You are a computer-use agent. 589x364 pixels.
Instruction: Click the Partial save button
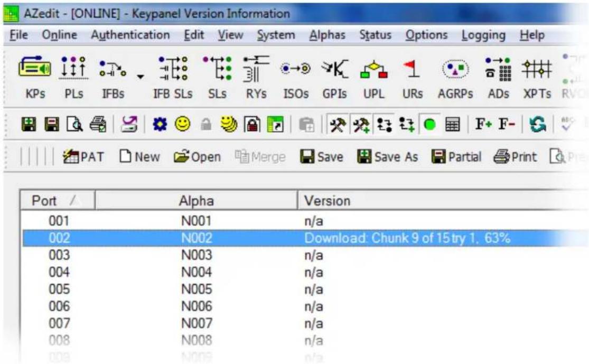(x=456, y=157)
